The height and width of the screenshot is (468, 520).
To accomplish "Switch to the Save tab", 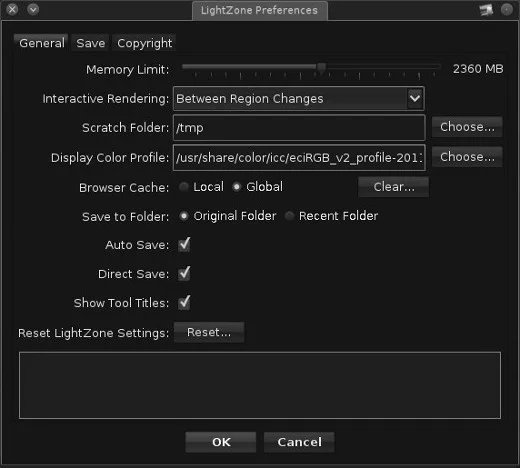I will point(90,43).
